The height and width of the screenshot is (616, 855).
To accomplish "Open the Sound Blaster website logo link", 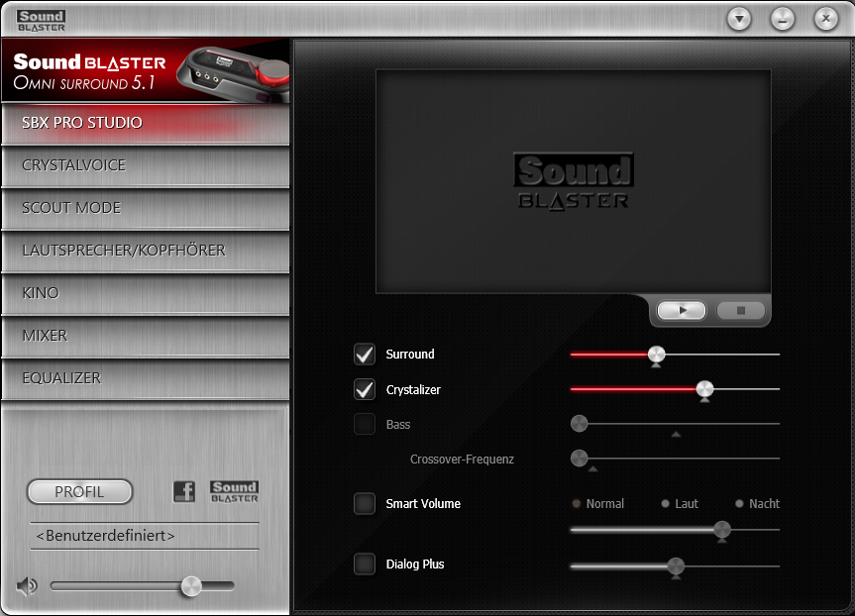I will coord(235,491).
